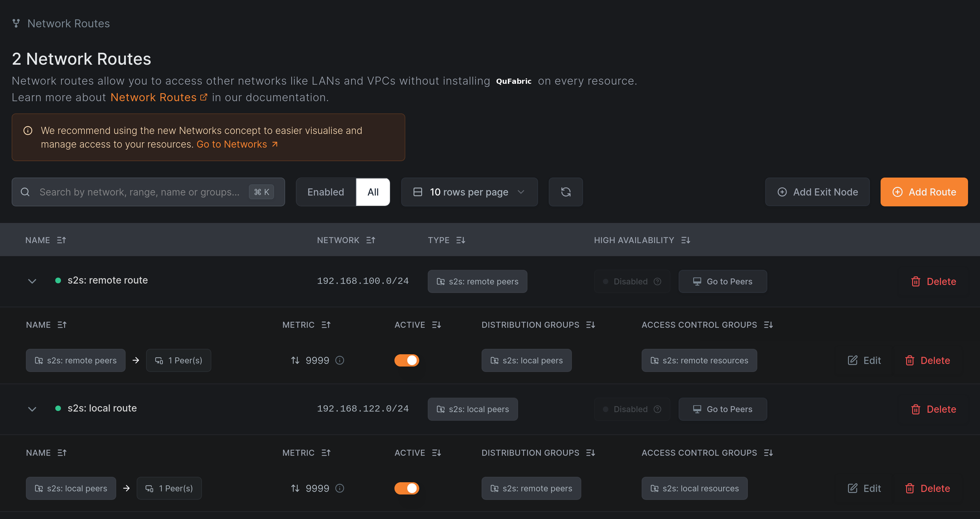Click the Add Route button

(x=924, y=192)
